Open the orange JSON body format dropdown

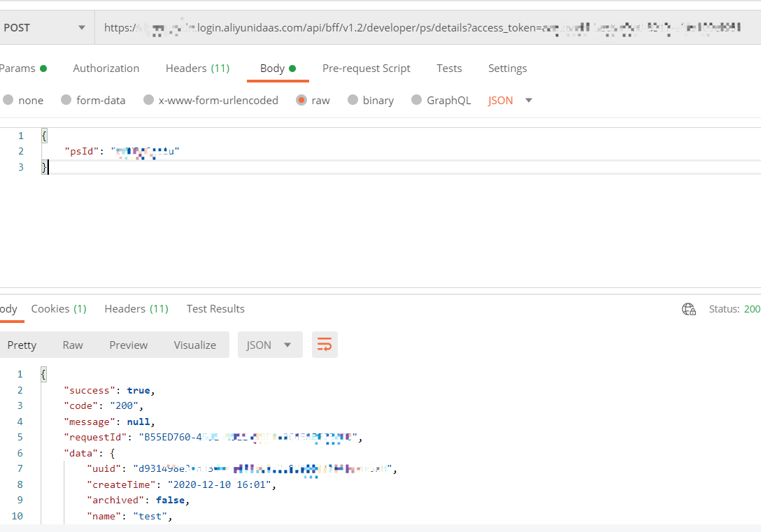tap(510, 101)
